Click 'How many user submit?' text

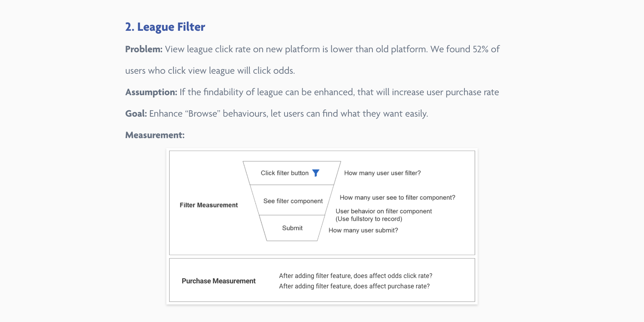point(363,230)
